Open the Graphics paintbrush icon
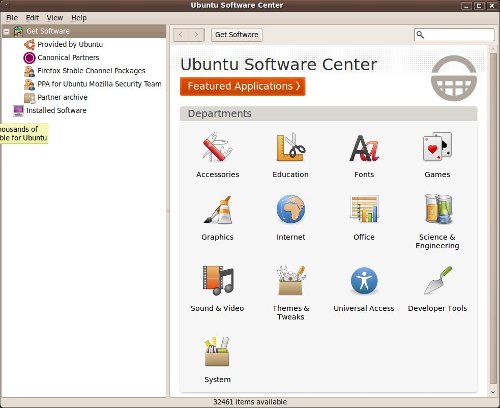This screenshot has width=500, height=408. (217, 210)
